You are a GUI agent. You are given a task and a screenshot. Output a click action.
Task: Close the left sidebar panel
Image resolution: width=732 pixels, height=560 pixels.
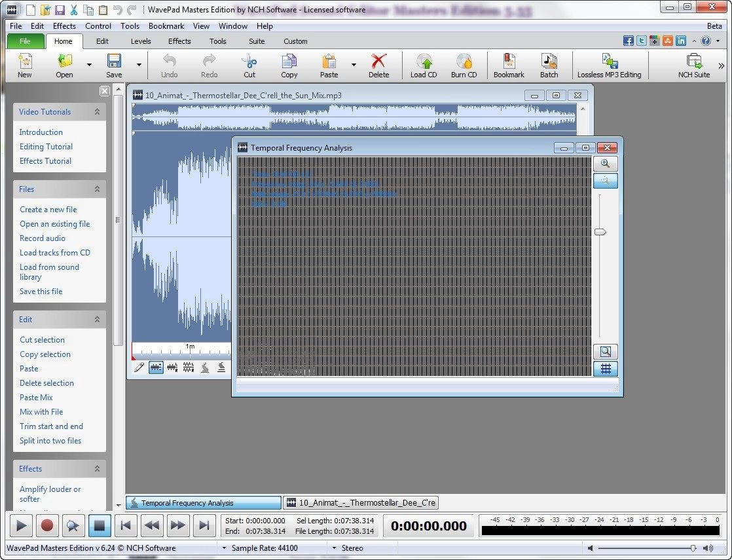point(105,90)
